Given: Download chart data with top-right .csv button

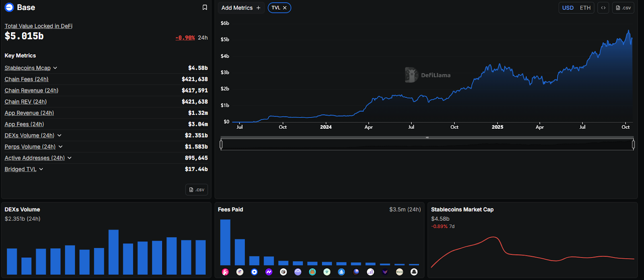Looking at the screenshot, I should 623,8.
